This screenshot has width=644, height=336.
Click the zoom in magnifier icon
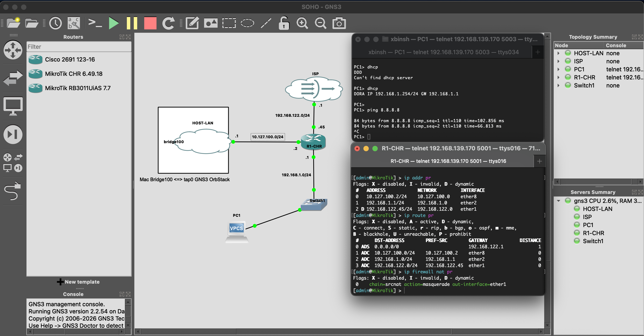tap(302, 23)
